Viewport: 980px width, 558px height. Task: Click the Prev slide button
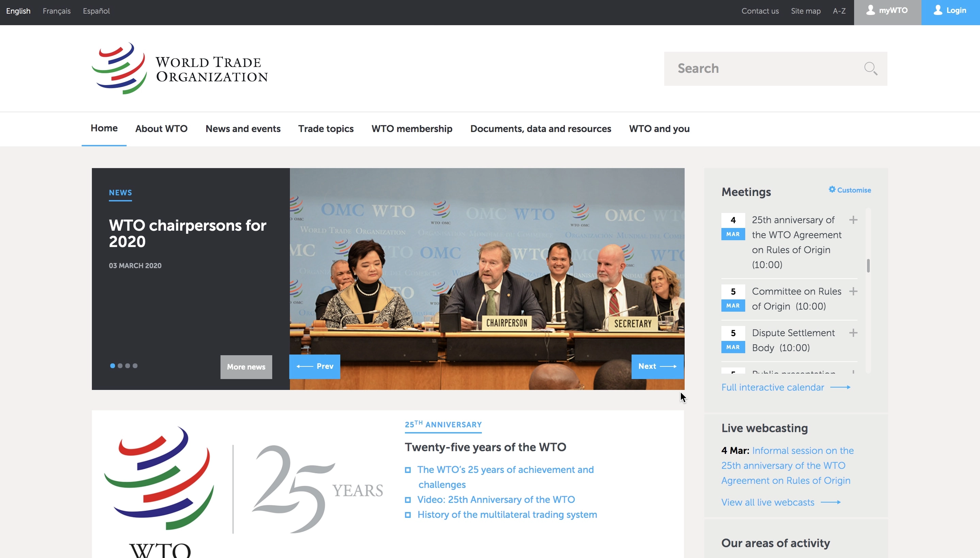click(x=315, y=366)
